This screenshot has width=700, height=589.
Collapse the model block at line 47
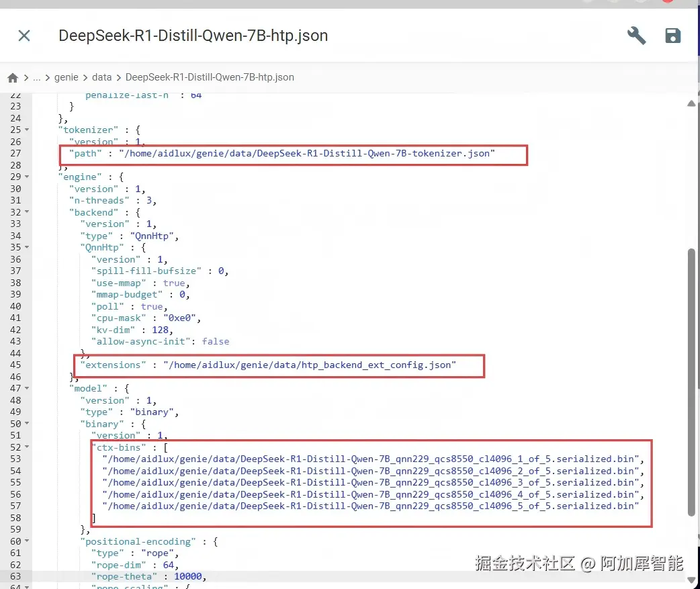(x=27, y=388)
